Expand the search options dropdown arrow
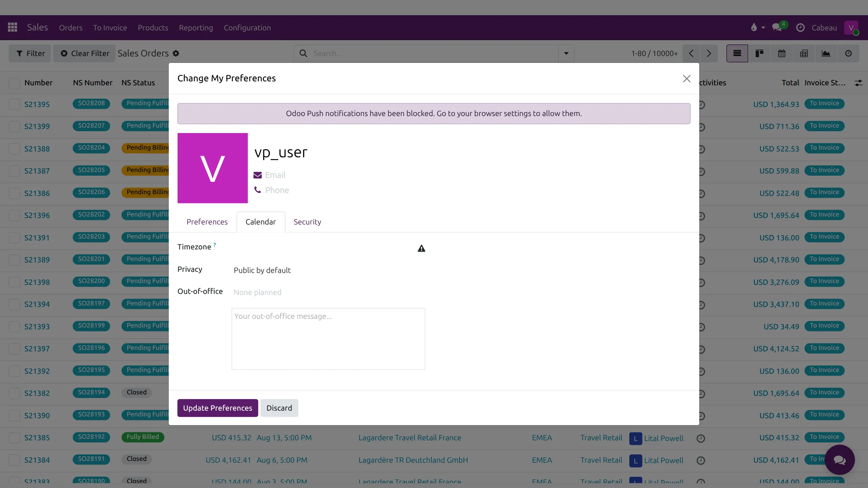This screenshot has width=868, height=488. (x=566, y=53)
